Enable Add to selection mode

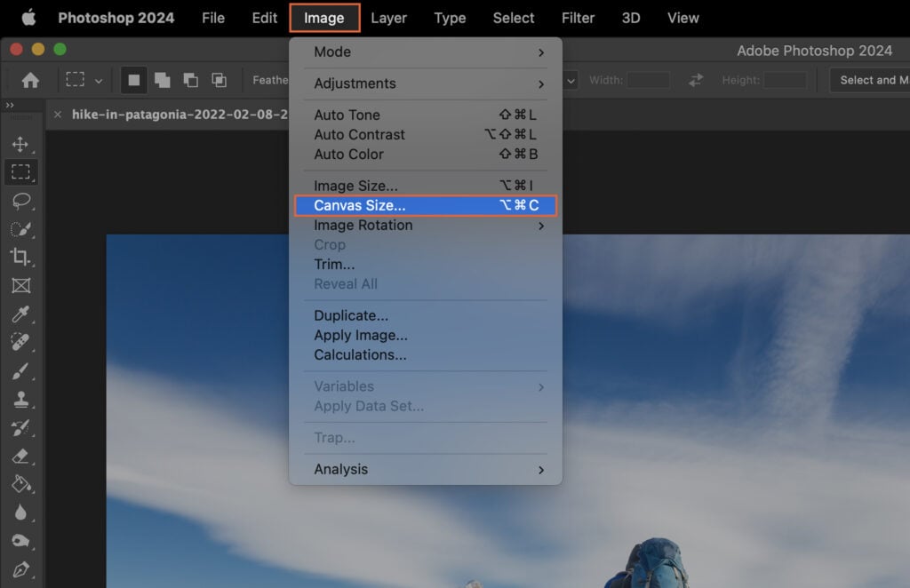click(162, 80)
